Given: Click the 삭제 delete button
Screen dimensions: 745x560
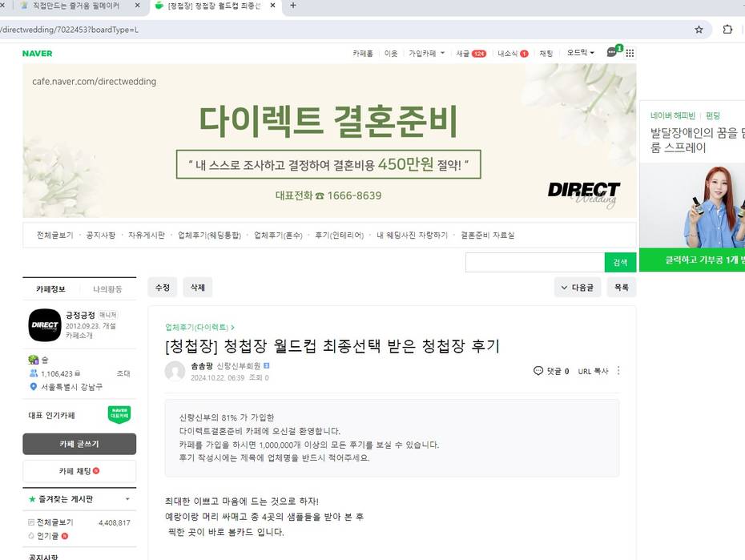Looking at the screenshot, I should [x=198, y=288].
